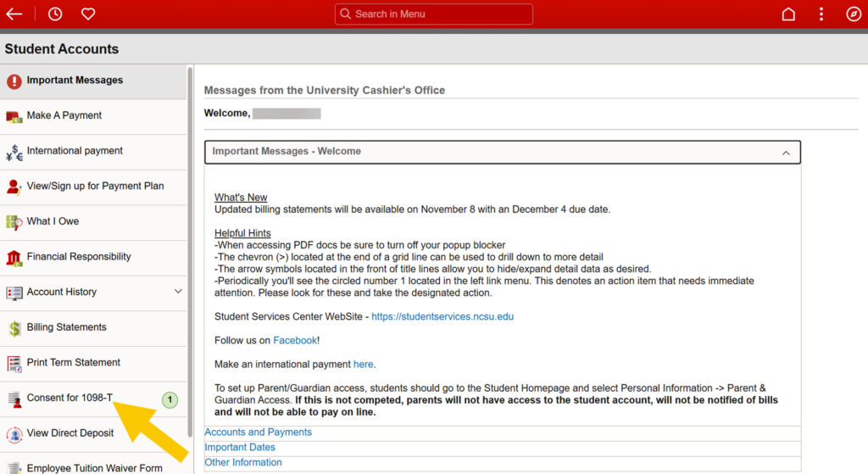Click the International payment currency icon
Screen dimensions: 868x474
coord(14,153)
